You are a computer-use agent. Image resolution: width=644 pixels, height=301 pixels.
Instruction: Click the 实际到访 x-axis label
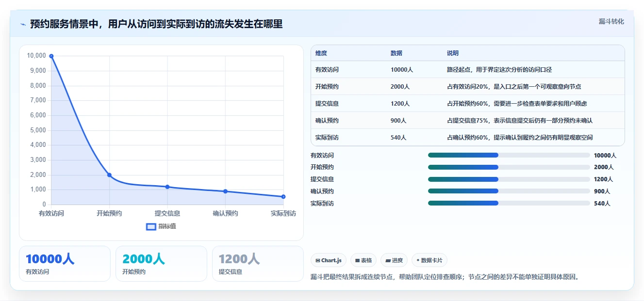coord(283,213)
